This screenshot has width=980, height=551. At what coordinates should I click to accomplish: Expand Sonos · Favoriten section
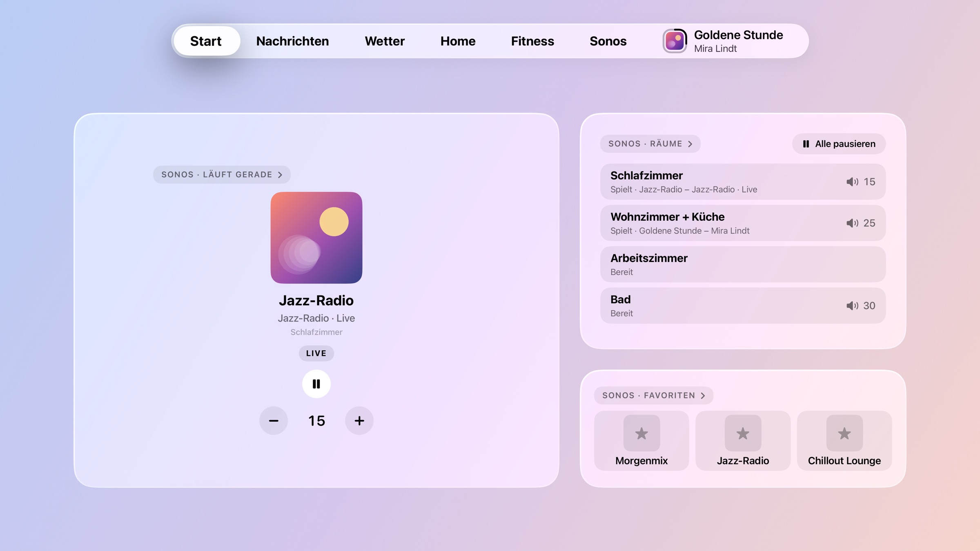pyautogui.click(x=653, y=395)
